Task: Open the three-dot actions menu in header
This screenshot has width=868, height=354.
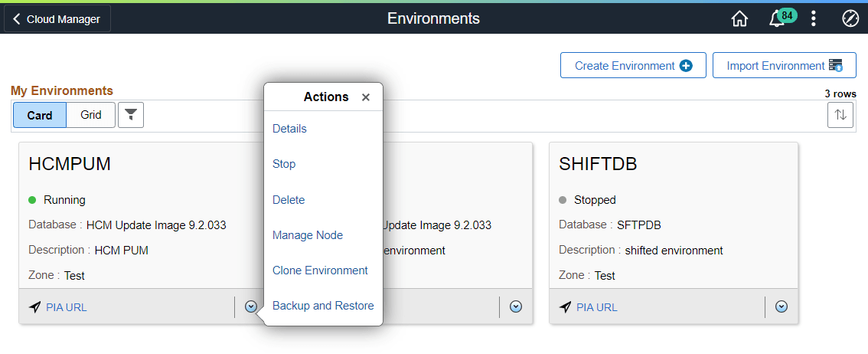Action: 814,19
